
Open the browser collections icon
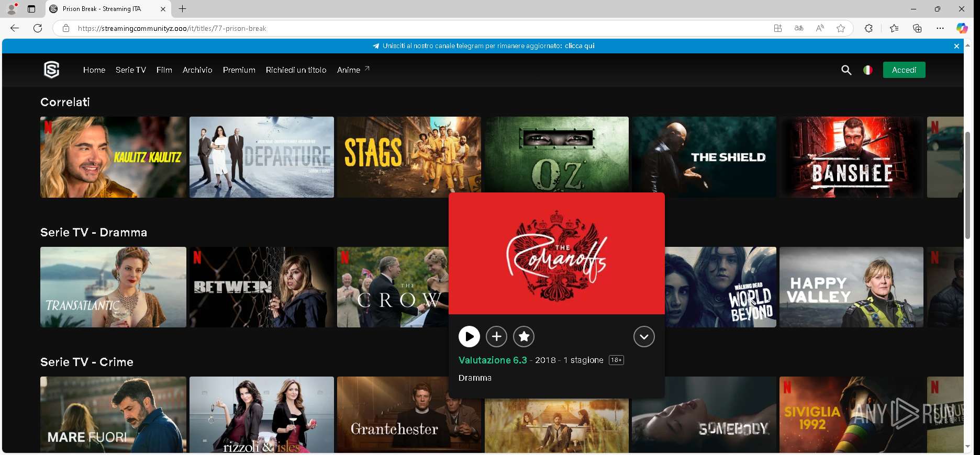pos(917,28)
